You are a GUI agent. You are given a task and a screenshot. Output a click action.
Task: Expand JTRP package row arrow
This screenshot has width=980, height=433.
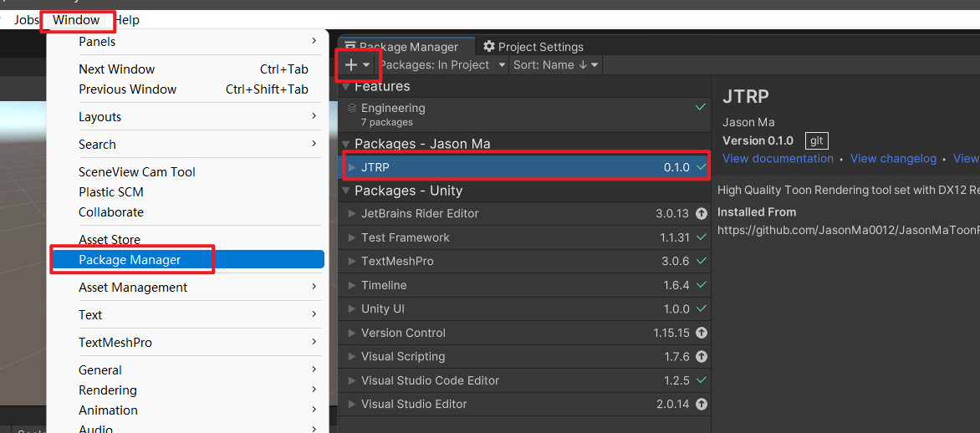(352, 167)
